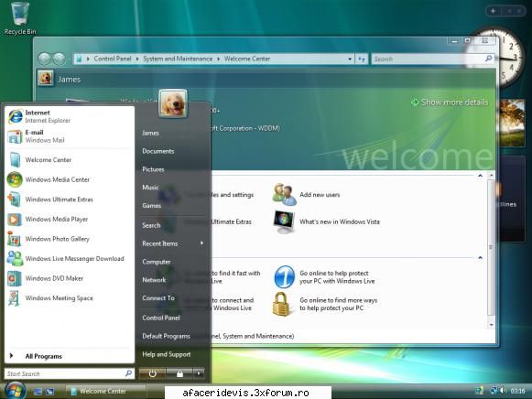Click the Start menu power button

tap(152, 373)
